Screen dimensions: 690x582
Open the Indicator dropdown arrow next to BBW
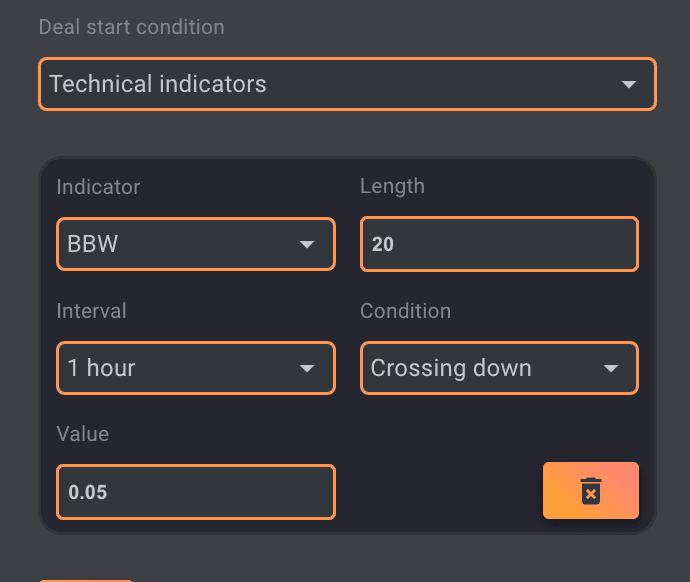(307, 245)
